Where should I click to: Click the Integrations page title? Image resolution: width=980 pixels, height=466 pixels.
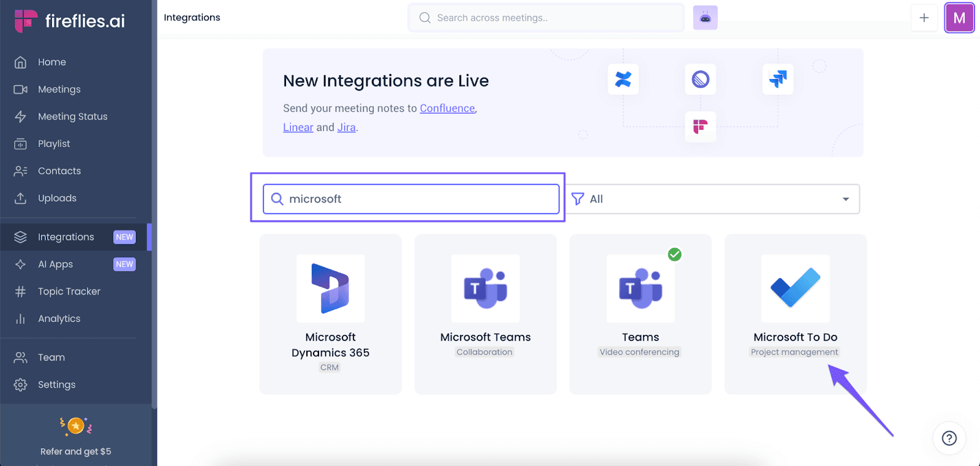tap(192, 18)
